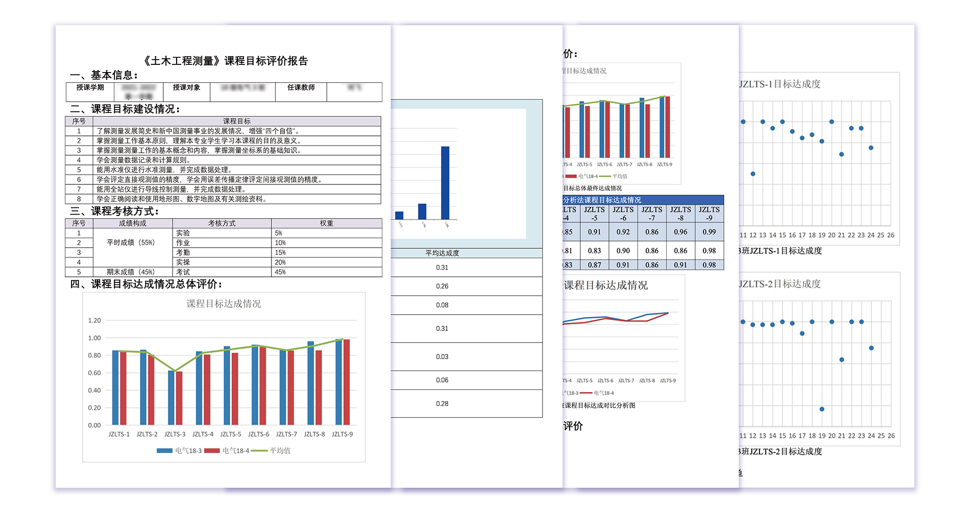Click the grey chart title JZLTS-2目标达成度
This screenshot has width=980, height=521.
(x=780, y=284)
